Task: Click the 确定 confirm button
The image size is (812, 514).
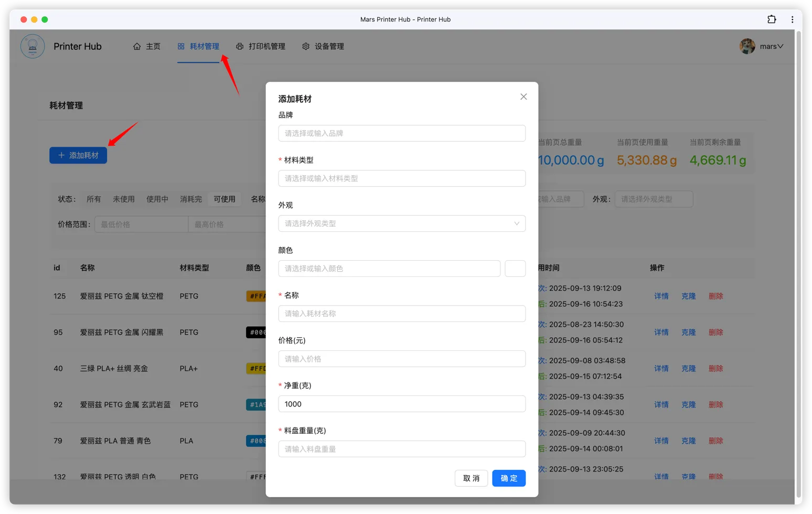Action: (x=508, y=478)
